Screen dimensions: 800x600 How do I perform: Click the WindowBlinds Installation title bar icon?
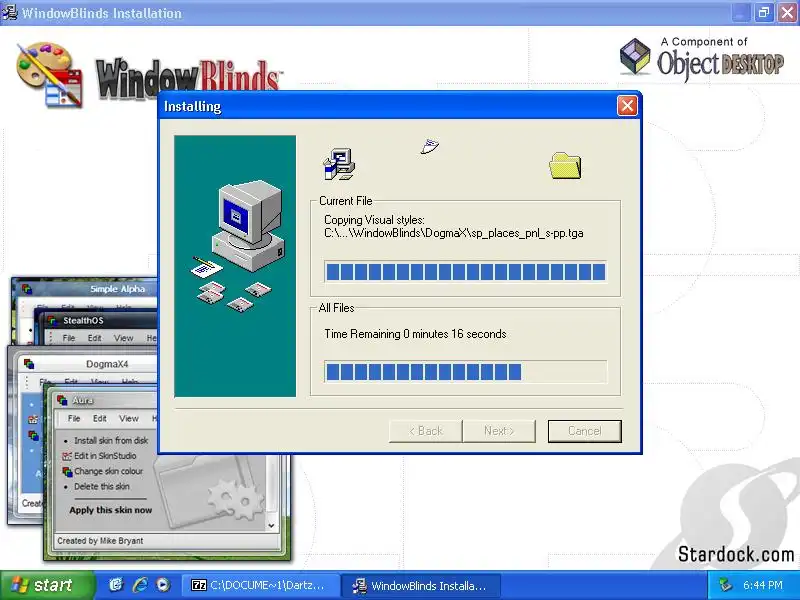coord(10,12)
